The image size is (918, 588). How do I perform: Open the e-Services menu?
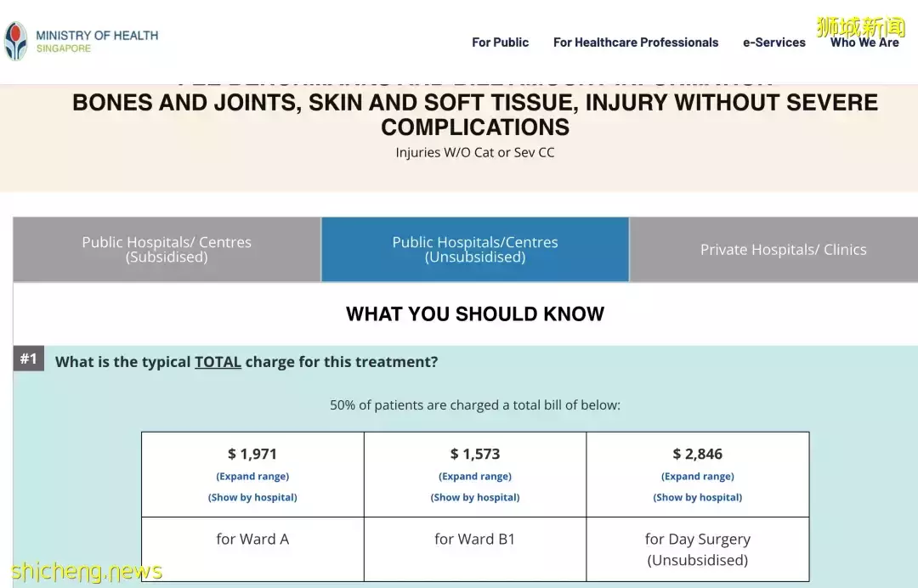[773, 42]
